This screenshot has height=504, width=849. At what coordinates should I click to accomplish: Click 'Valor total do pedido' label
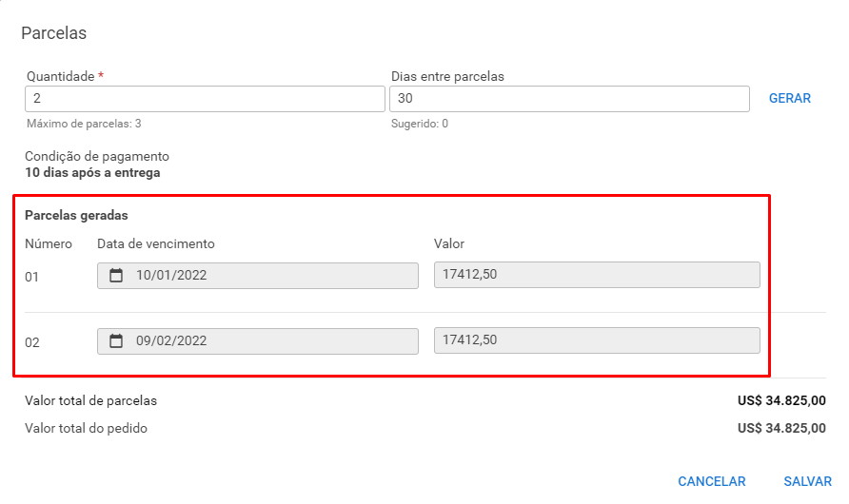point(86,428)
